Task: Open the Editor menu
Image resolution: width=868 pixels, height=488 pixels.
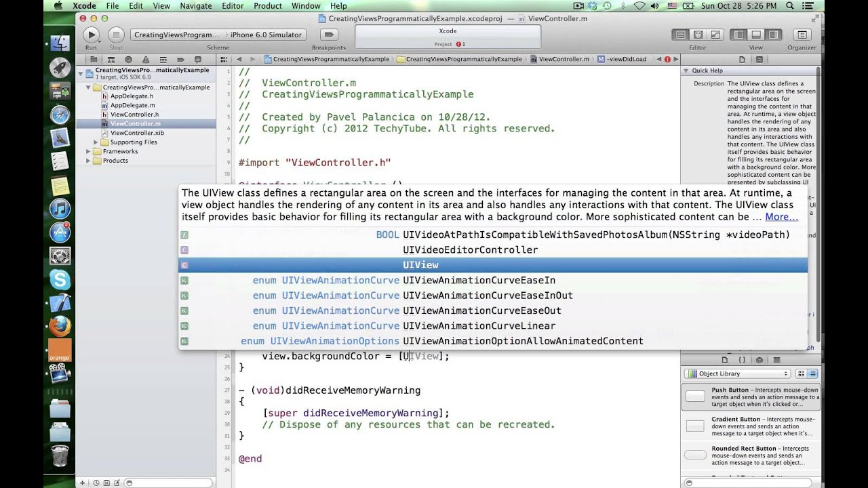Action: (233, 6)
